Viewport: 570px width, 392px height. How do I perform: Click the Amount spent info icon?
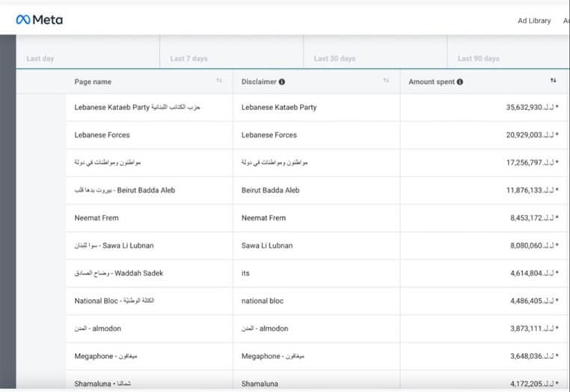[x=459, y=82]
